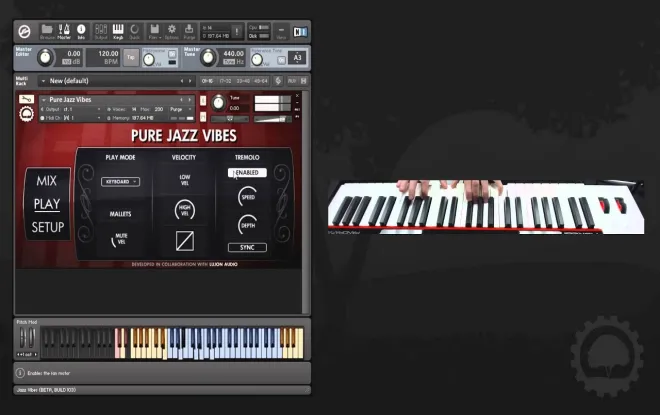The width and height of the screenshot is (660, 415).
Task: Open the Quick-load browser
Action: [135, 31]
